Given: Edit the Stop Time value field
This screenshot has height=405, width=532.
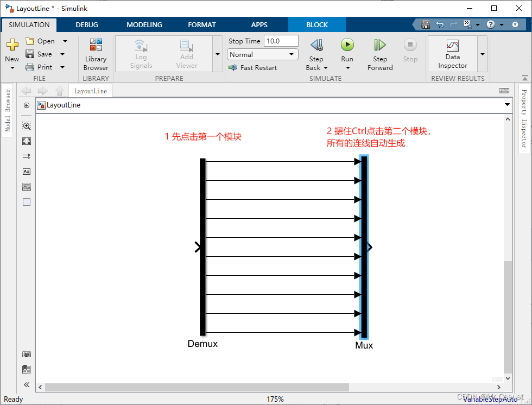Looking at the screenshot, I should tap(280, 40).
